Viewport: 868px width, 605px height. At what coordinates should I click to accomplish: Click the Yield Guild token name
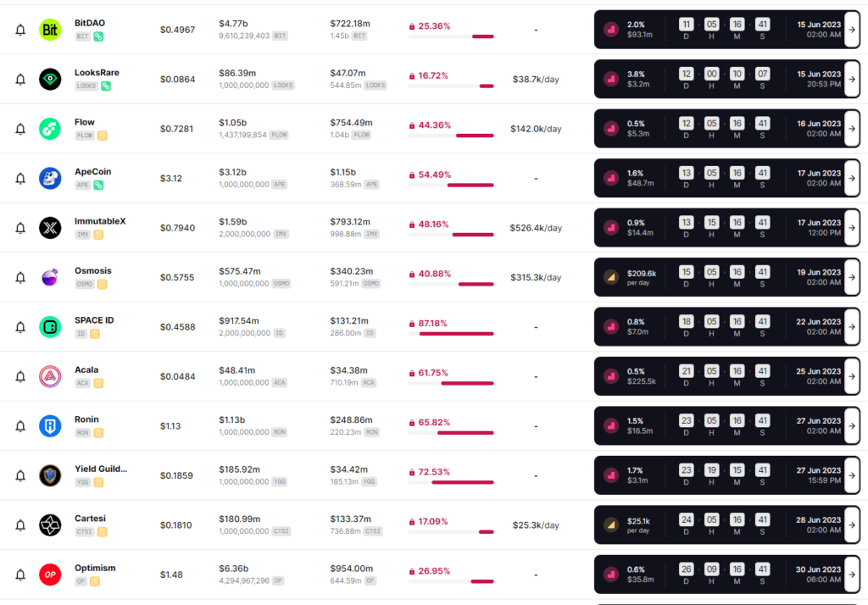click(x=100, y=469)
